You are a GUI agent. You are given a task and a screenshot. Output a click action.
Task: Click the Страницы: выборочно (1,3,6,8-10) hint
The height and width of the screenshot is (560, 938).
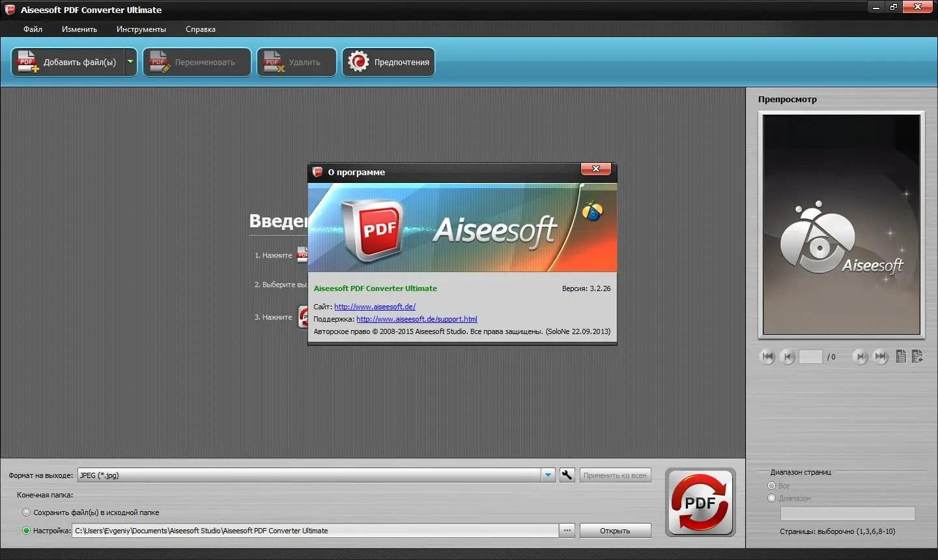click(x=837, y=531)
